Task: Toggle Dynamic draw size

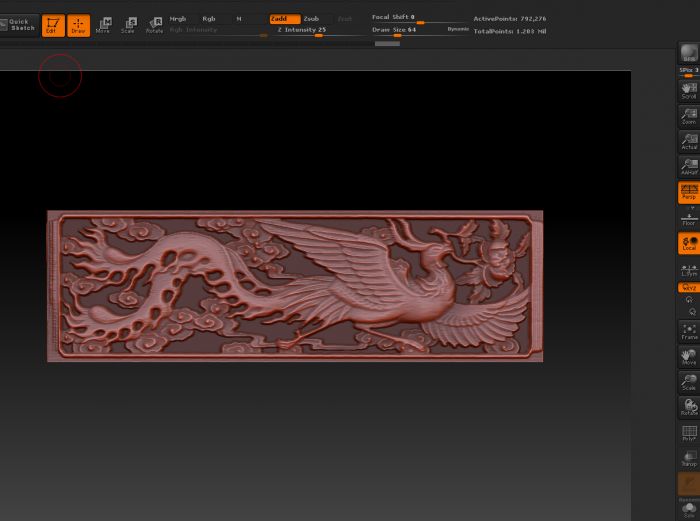Action: click(458, 29)
